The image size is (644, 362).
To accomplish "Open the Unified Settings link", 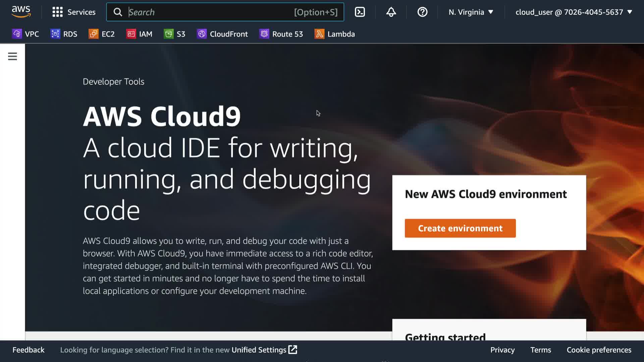I will 264,350.
